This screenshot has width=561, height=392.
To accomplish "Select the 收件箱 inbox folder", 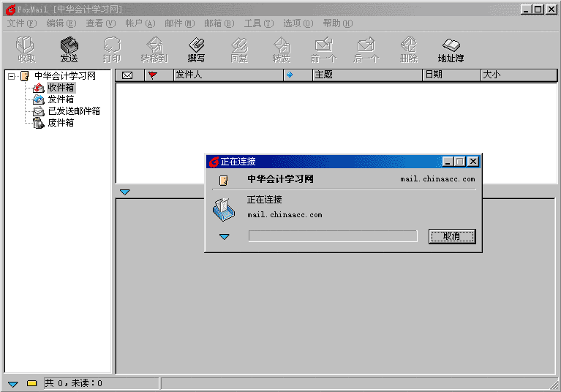I will [x=61, y=88].
